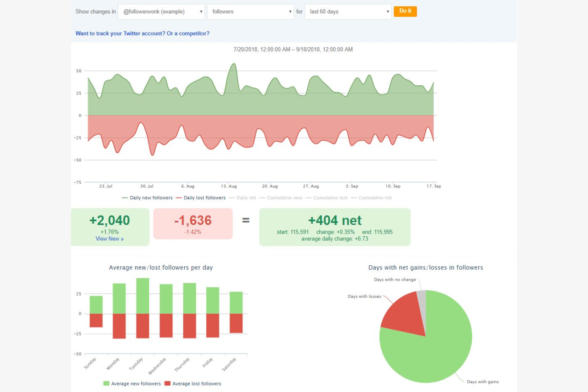This screenshot has width=588, height=392.
Task: Open the "followers" metric dropdown
Action: [x=250, y=12]
